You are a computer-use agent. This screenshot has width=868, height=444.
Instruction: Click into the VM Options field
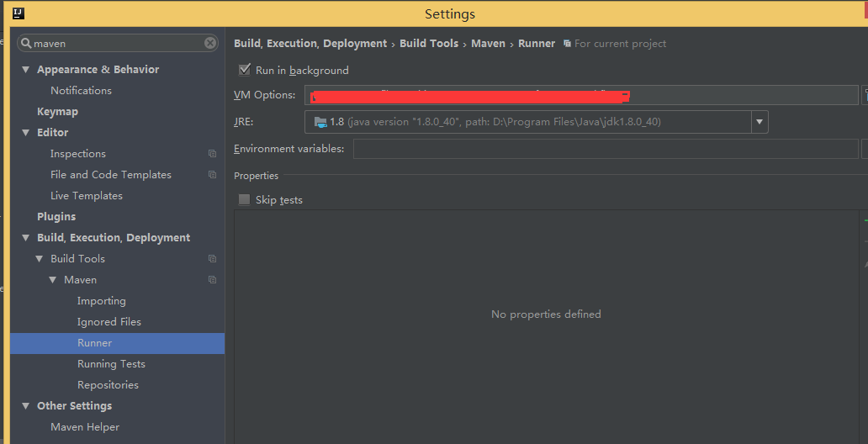[x=581, y=95]
